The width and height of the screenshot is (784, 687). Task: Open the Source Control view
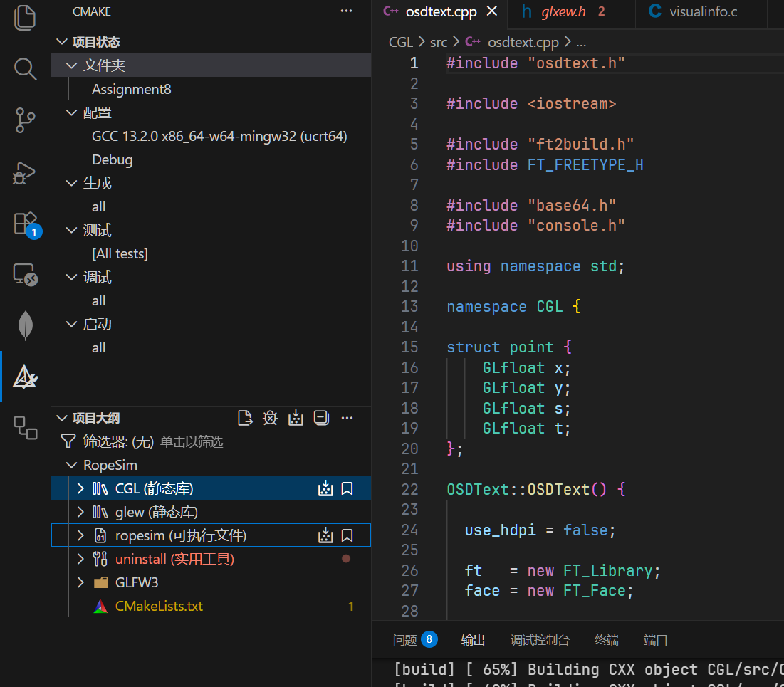click(25, 120)
